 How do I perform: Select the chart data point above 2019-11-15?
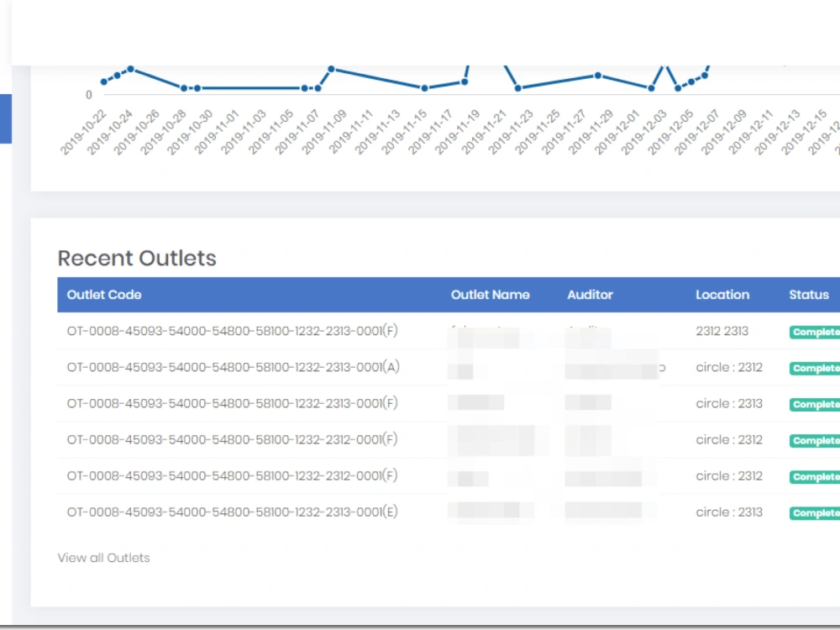click(424, 88)
